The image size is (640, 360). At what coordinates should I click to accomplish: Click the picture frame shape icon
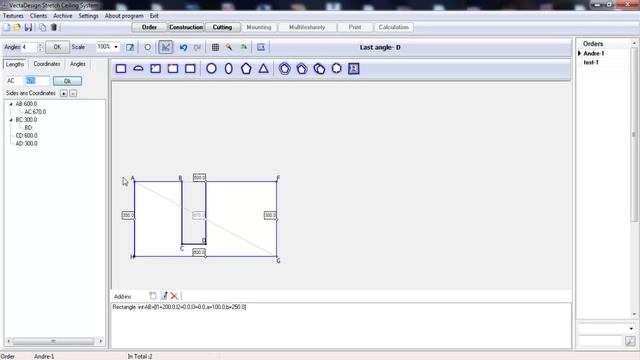[353, 69]
